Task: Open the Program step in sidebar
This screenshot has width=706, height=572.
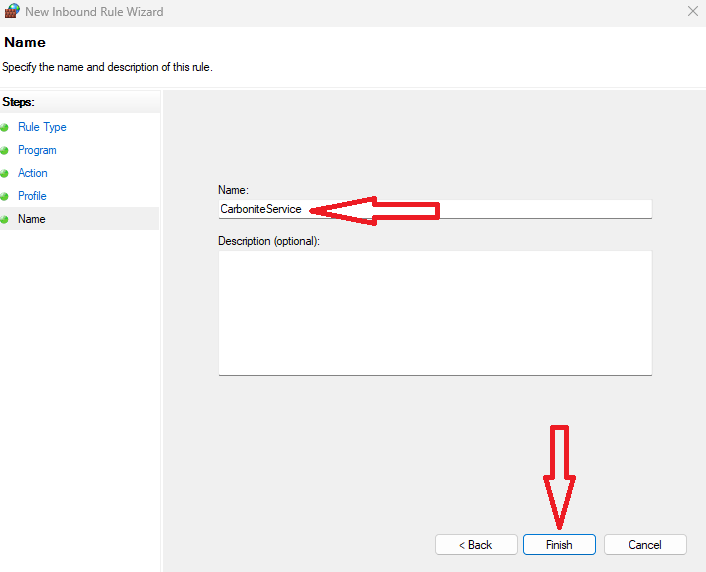Action: pyautogui.click(x=37, y=150)
